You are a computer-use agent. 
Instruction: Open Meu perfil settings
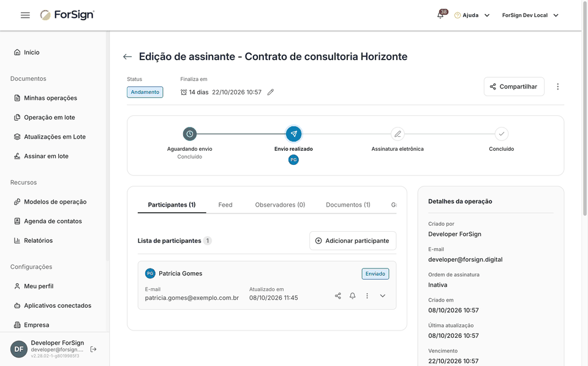[34, 286]
